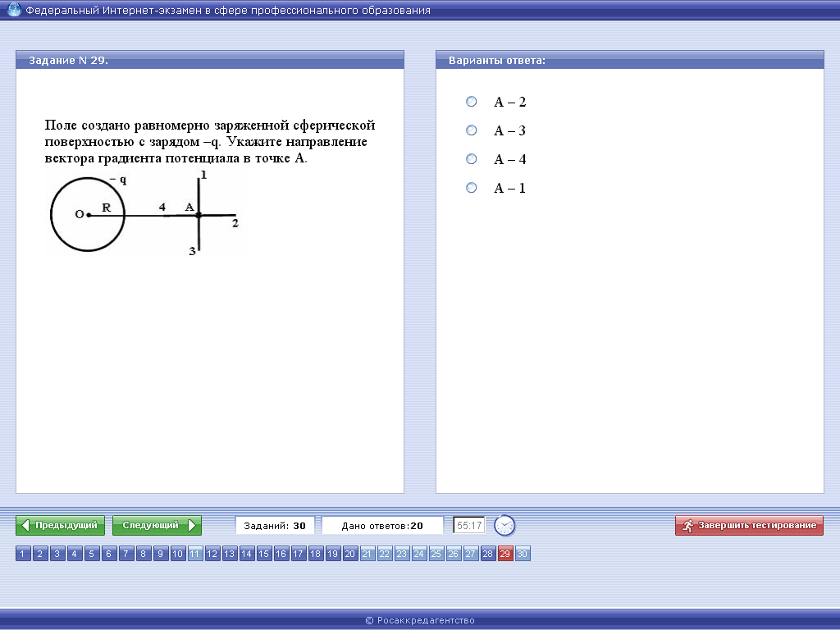Viewport: 840px width, 630px height.
Task: Jump to question 1
Action: click(23, 554)
